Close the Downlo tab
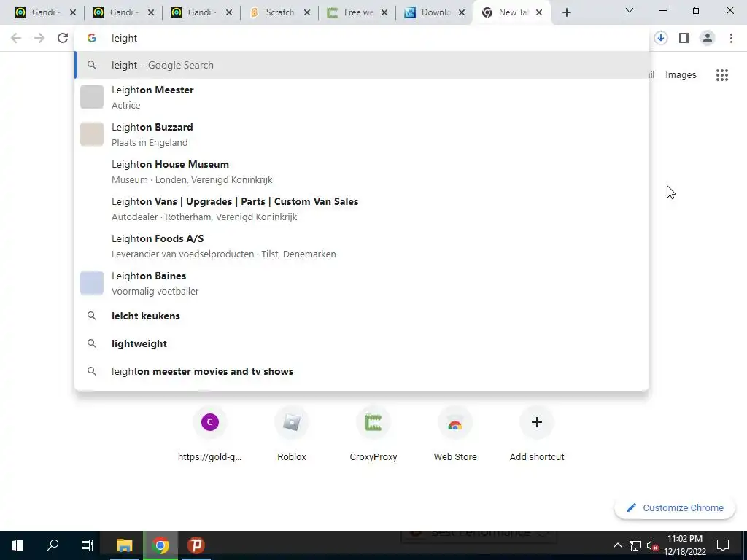The width and height of the screenshot is (747, 560). (462, 12)
